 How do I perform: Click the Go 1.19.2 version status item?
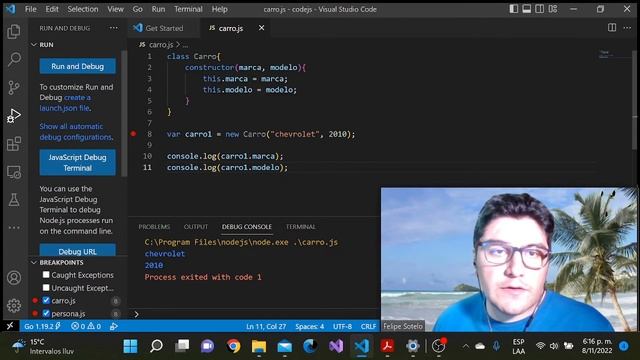click(42, 326)
